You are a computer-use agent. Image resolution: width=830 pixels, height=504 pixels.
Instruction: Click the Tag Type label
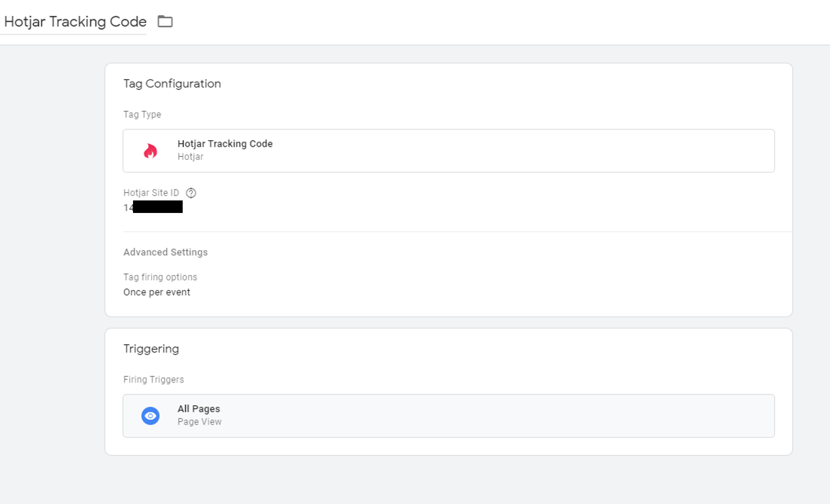click(x=142, y=114)
